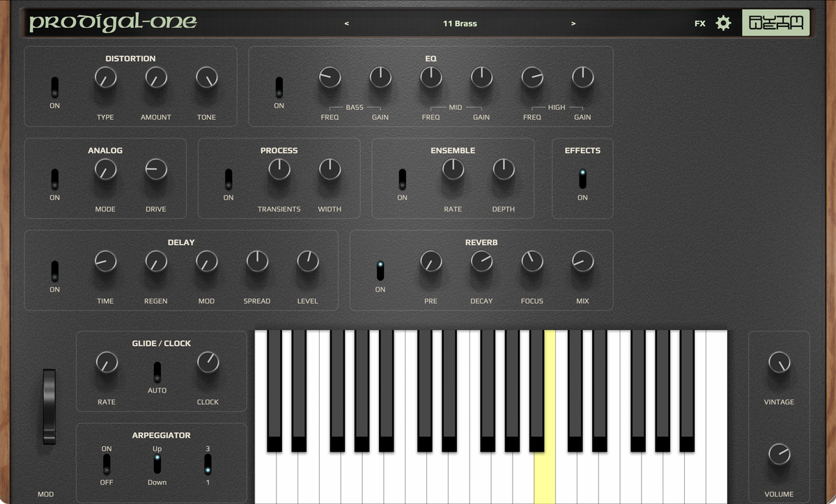
Task: Play the last black key on keyboard
Action: tap(687, 391)
